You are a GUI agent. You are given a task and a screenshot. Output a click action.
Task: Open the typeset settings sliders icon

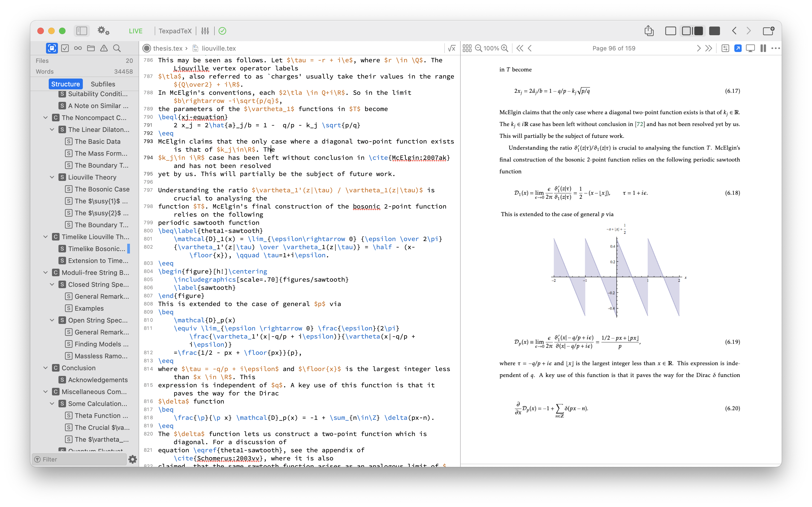tap(205, 31)
